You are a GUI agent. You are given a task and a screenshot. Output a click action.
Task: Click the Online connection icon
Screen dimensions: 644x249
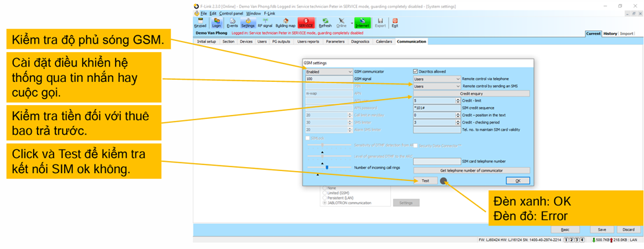(x=341, y=22)
